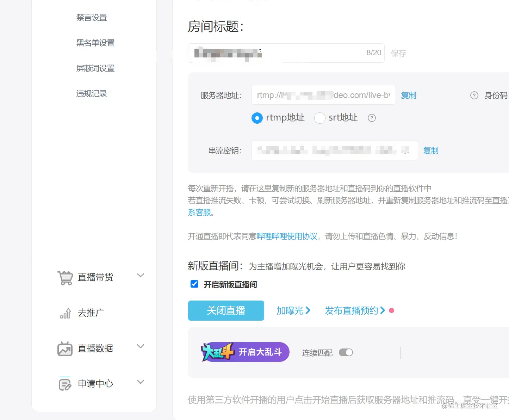This screenshot has height=420, width=509.
Task: Click the help icon beside srt地址
Action: tap(372, 118)
